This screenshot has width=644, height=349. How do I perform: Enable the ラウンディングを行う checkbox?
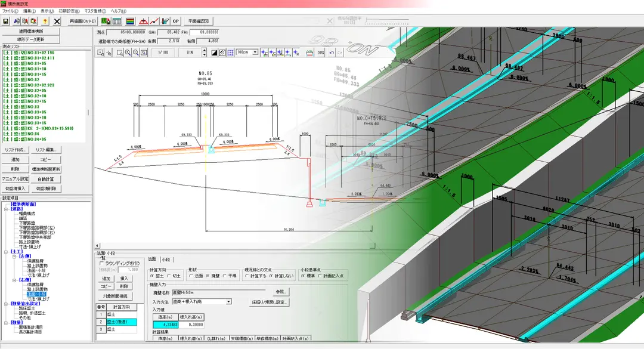tap(102, 264)
